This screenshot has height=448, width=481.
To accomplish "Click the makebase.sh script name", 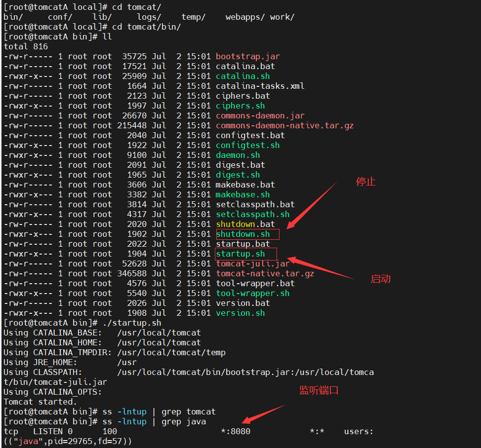I will 243,194.
